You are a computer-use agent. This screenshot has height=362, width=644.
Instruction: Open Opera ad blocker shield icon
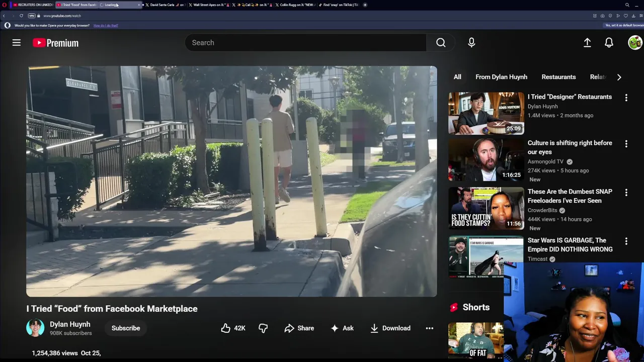pos(610,16)
